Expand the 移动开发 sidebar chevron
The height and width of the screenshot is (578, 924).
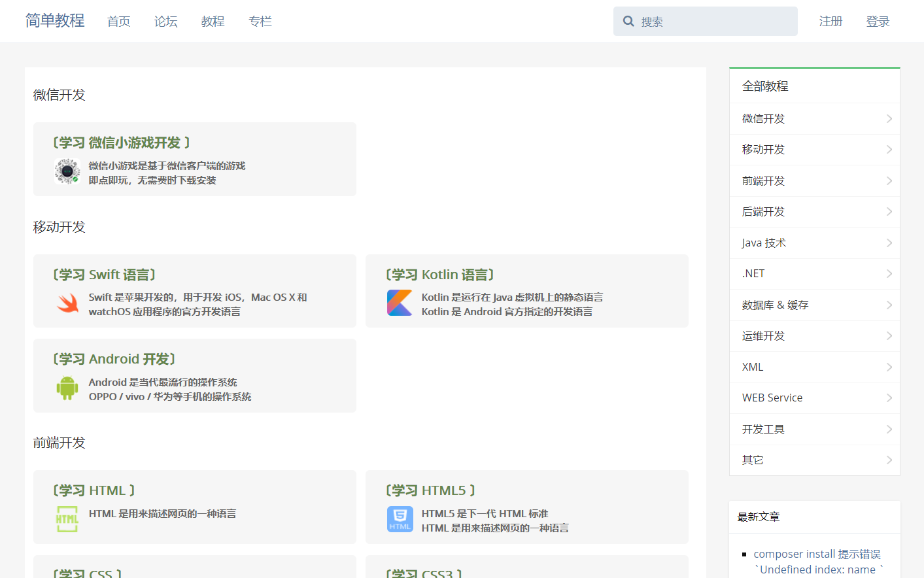[889, 150]
